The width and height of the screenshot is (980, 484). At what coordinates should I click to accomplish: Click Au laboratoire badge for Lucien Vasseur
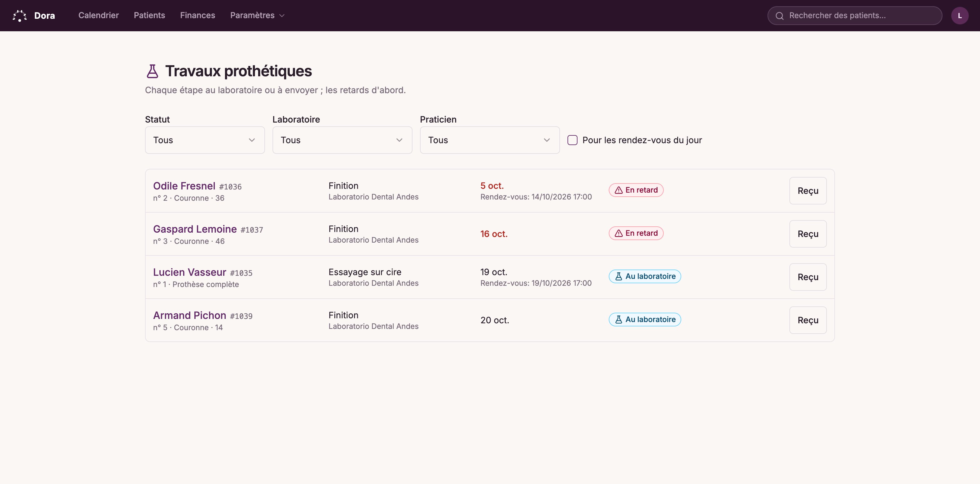[x=645, y=276]
